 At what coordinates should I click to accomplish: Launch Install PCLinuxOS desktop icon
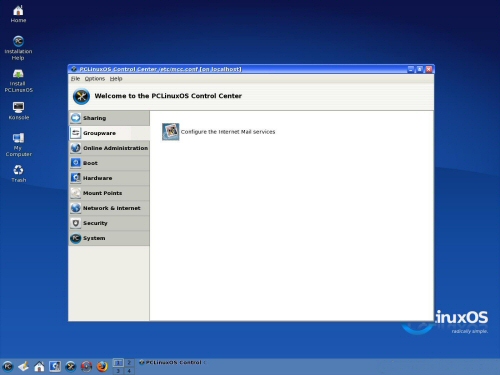pyautogui.click(x=18, y=81)
